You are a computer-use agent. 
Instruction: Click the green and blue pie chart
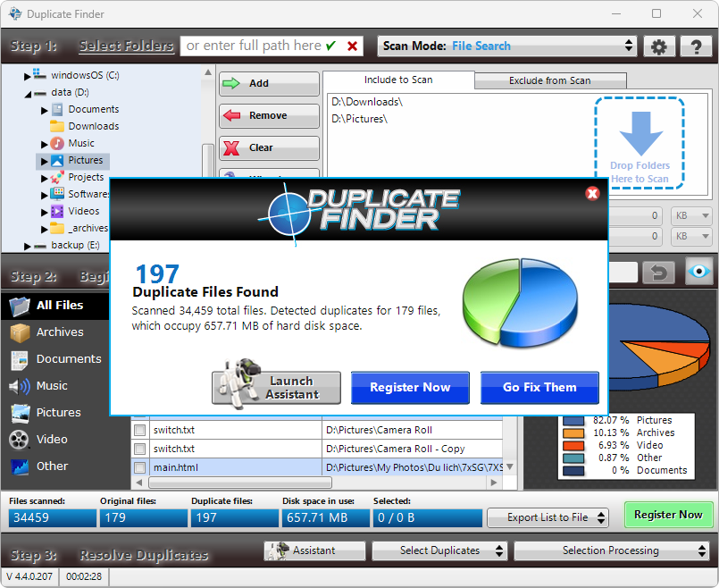pyautogui.click(x=521, y=302)
